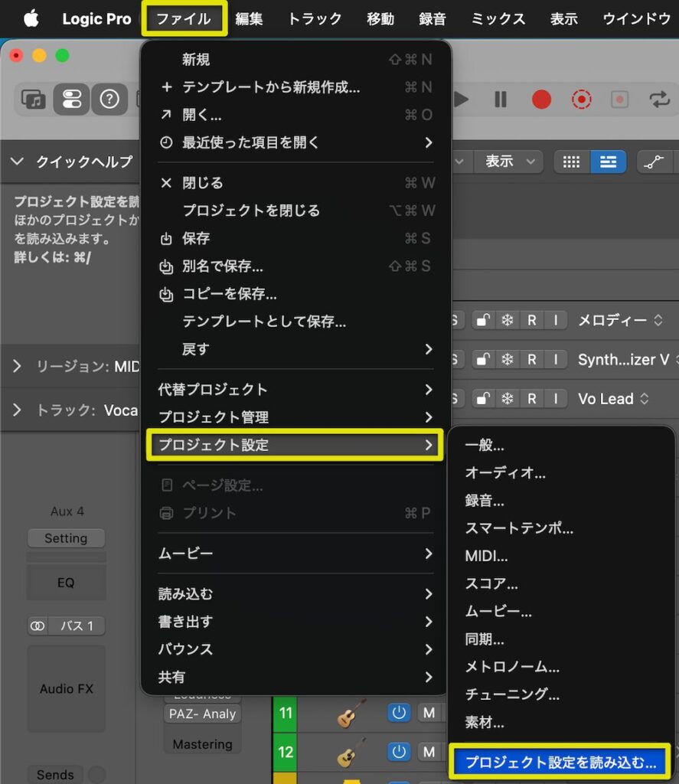Click the バス 1 send slot
The image size is (679, 784).
[77, 626]
